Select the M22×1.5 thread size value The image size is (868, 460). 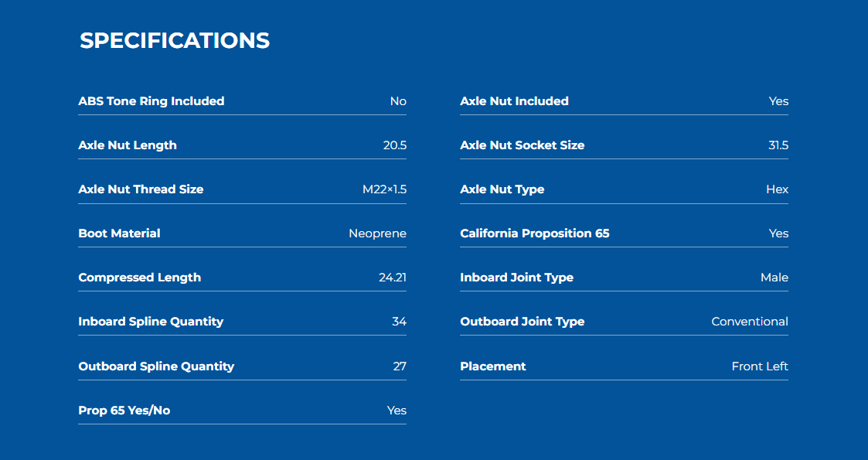tap(384, 189)
